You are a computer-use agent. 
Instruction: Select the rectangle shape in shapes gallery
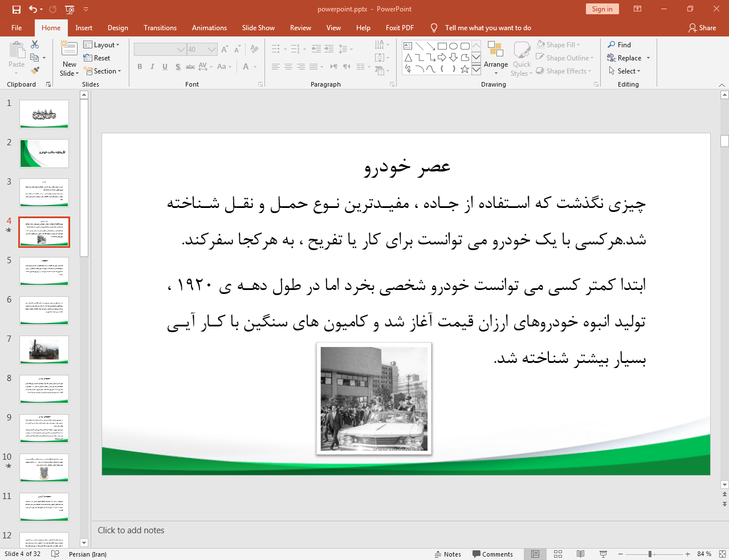[442, 46]
